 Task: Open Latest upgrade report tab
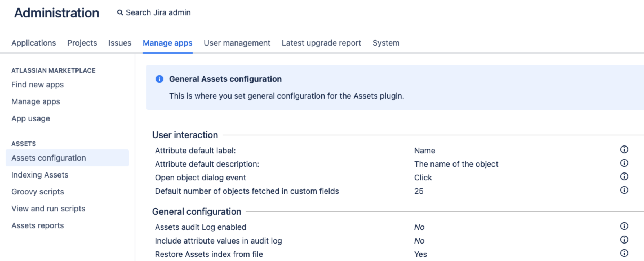click(321, 43)
